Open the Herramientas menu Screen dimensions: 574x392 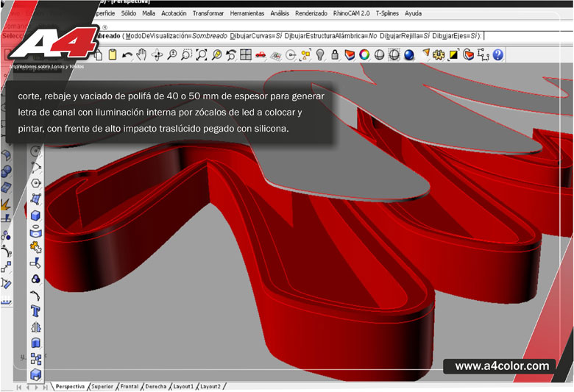click(x=247, y=13)
